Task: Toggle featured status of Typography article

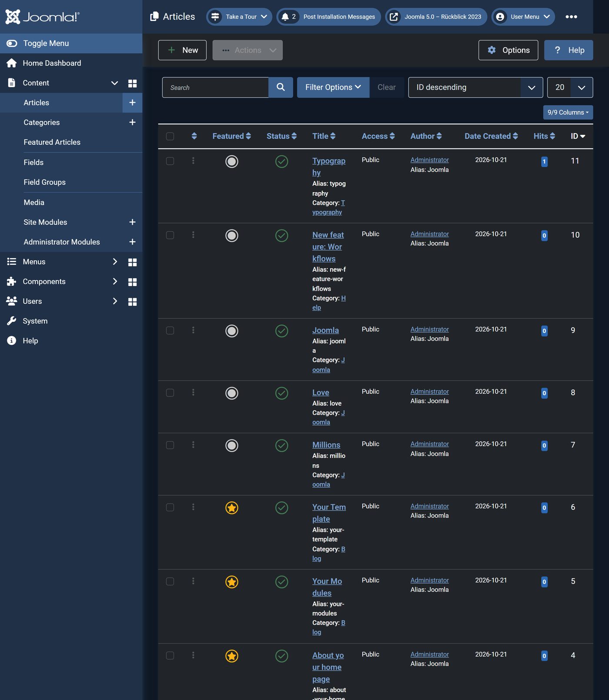Action: [x=232, y=162]
